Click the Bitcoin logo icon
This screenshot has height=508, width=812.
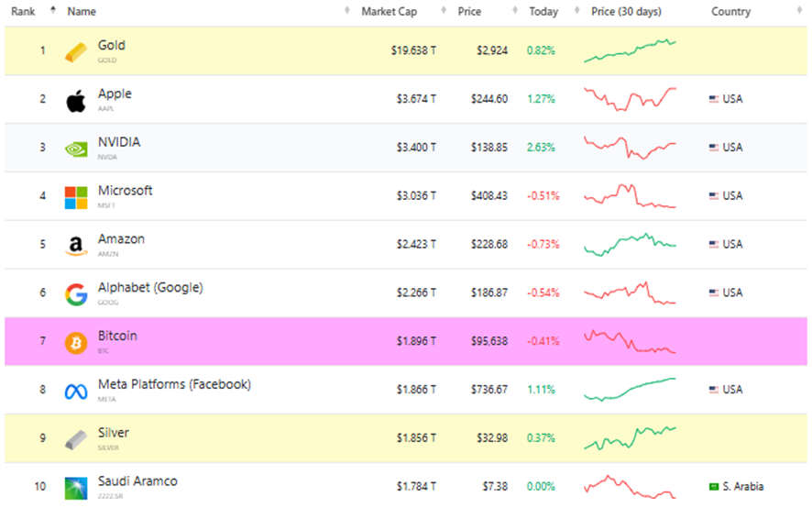pyautogui.click(x=76, y=343)
